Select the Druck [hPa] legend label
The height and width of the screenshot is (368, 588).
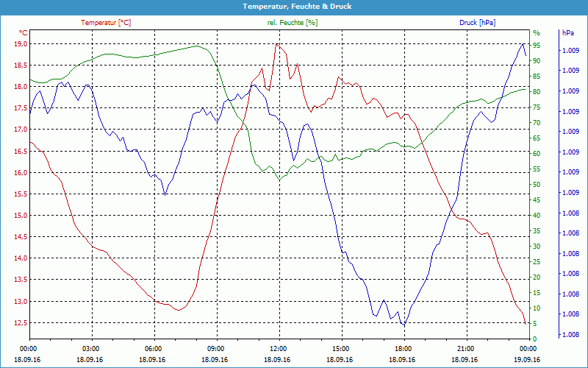[x=477, y=23]
